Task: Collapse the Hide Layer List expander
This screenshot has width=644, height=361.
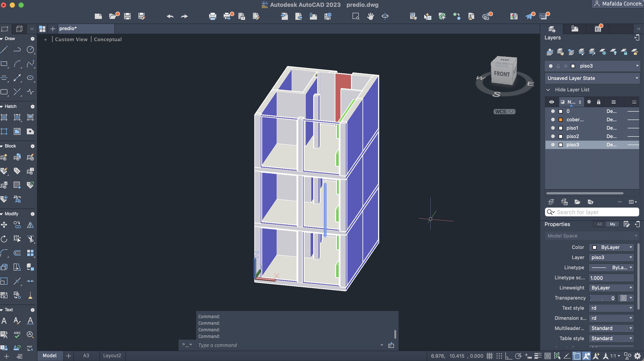Action: [548, 90]
